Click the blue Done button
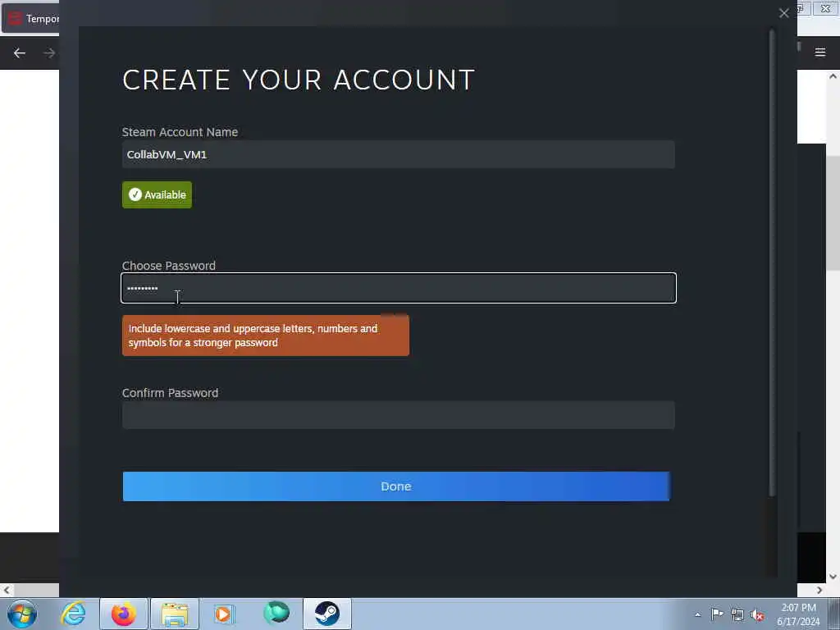This screenshot has width=840, height=630. 396,486
